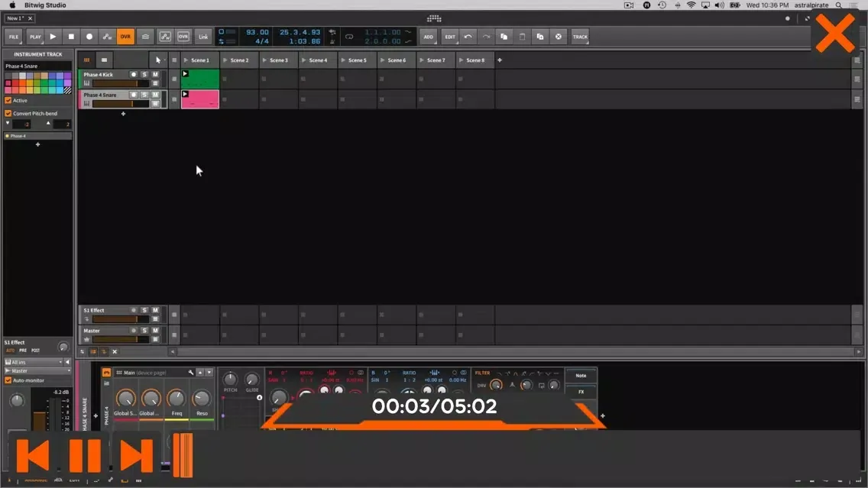Launch Scene 4
The width and height of the screenshot is (868, 488).
(x=303, y=60)
